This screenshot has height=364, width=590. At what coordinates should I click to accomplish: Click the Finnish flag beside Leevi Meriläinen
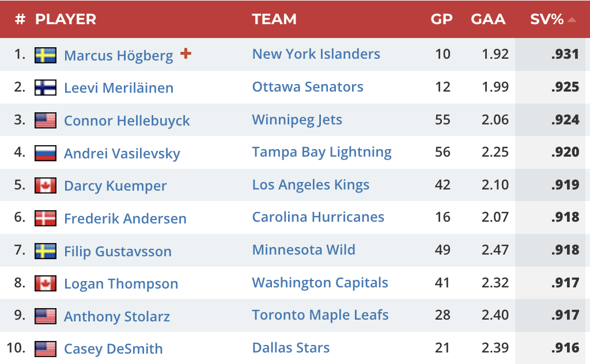coord(45,88)
